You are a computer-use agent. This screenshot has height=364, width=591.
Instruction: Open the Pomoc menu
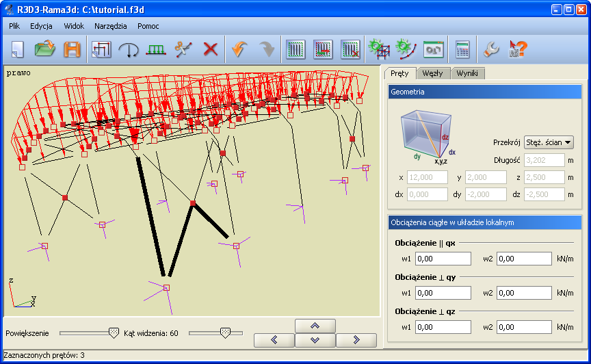[148, 26]
